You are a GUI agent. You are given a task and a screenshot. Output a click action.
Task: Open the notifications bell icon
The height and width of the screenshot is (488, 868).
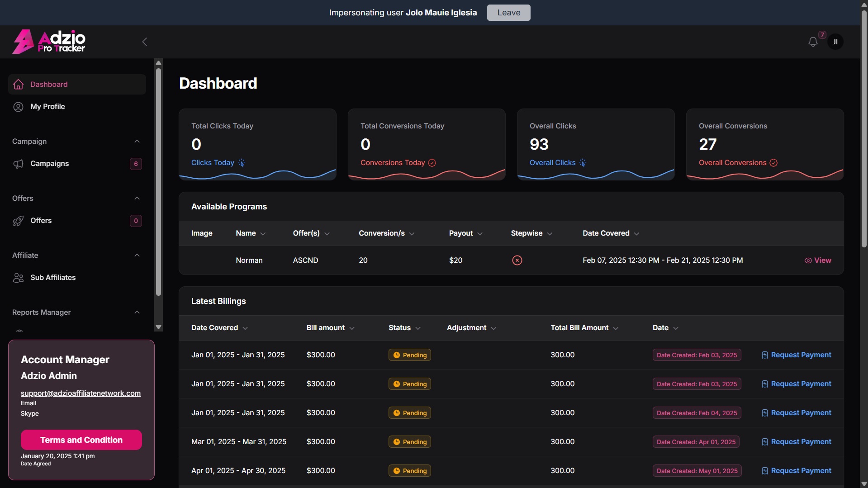coord(813,42)
